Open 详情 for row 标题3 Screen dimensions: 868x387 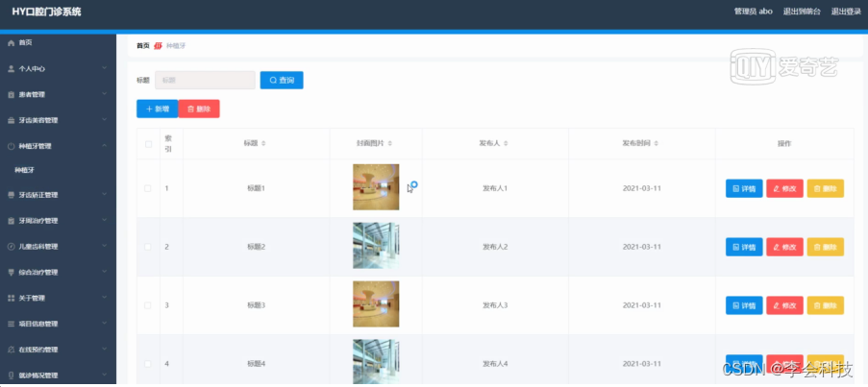[x=744, y=305]
